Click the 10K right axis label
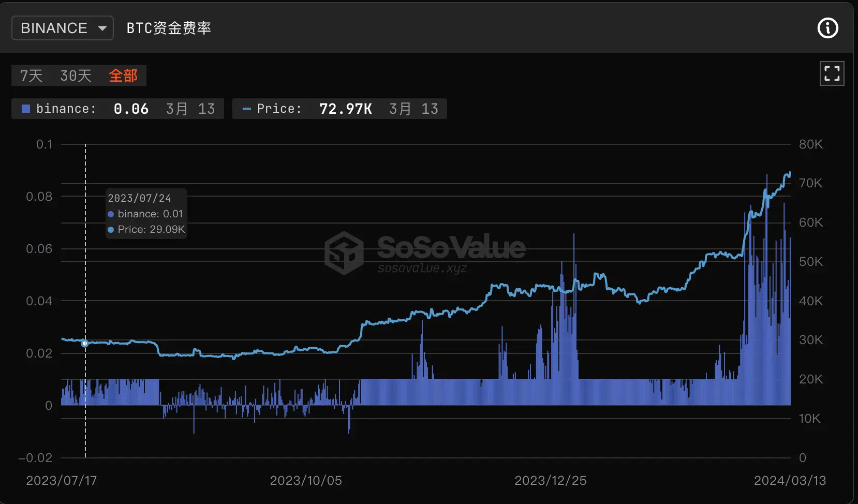Viewport: 858px width, 504px height. 809,419
